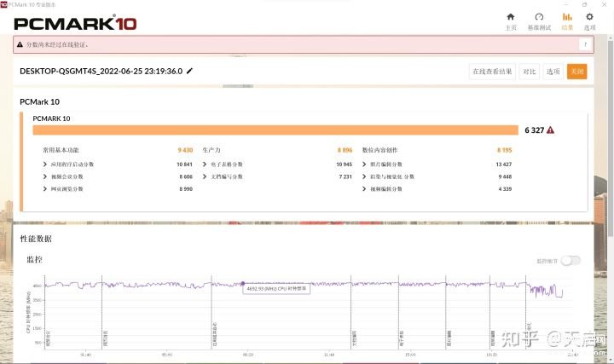This screenshot has height=364, width=614.
Task: Click the PCMARK 10 logo
Action: [75, 24]
